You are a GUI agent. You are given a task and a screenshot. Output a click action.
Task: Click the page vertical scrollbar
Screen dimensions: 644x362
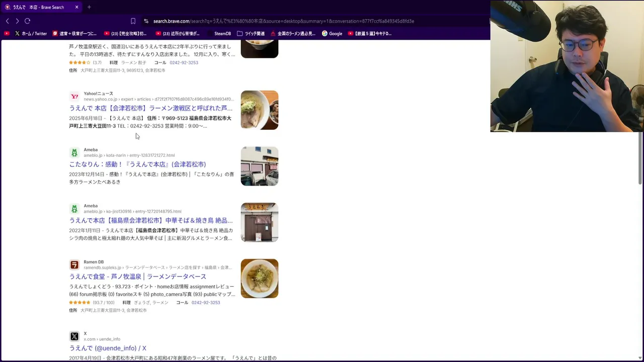point(640,158)
